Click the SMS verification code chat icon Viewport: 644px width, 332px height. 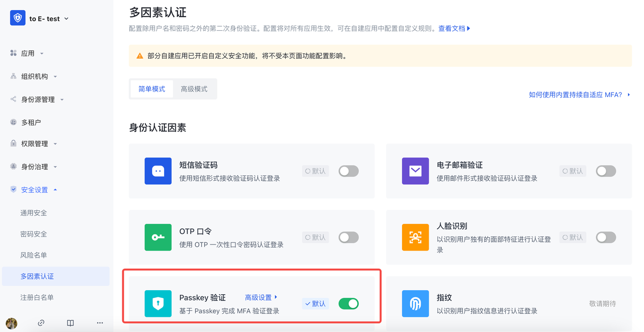pyautogui.click(x=158, y=171)
